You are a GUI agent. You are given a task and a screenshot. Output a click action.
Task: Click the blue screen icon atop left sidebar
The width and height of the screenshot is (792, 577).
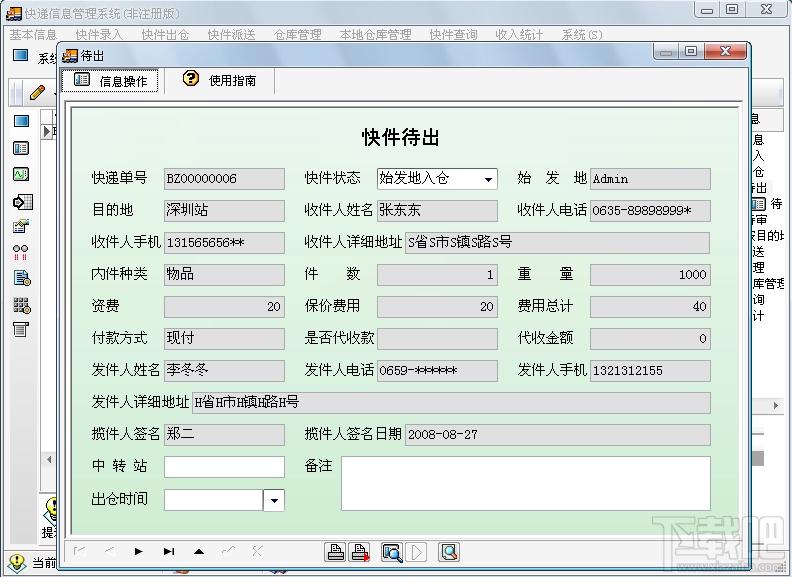(x=22, y=121)
